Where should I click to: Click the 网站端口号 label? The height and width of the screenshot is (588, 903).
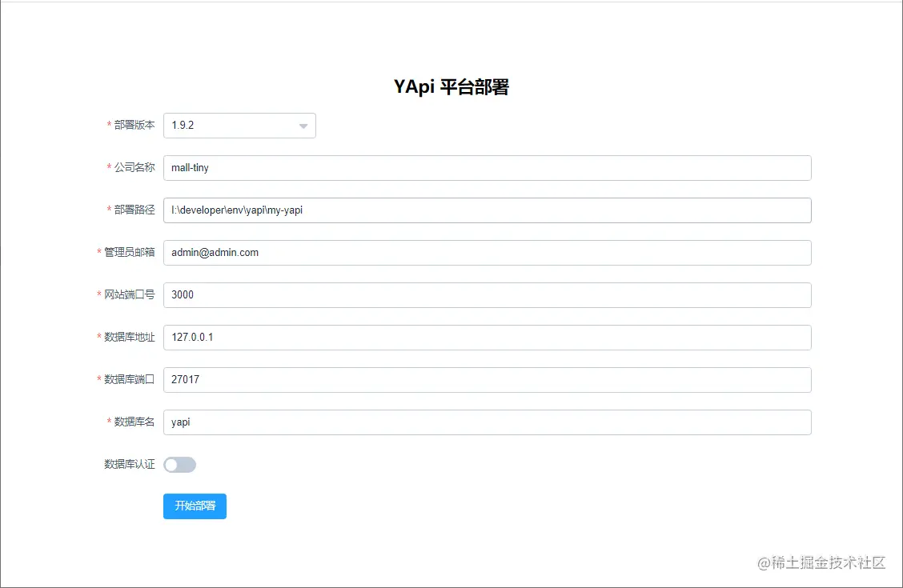[x=129, y=294]
